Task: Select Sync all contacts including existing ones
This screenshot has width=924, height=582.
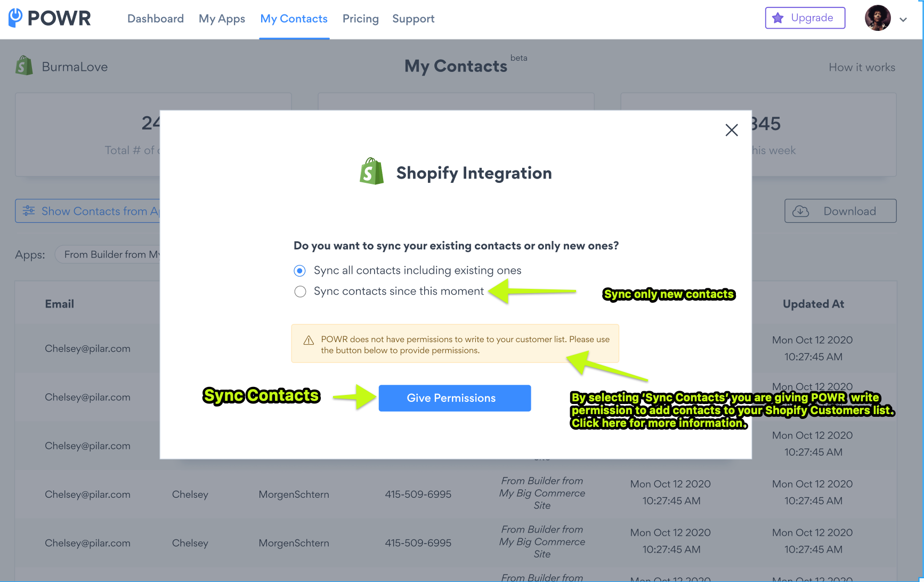Action: (x=300, y=271)
